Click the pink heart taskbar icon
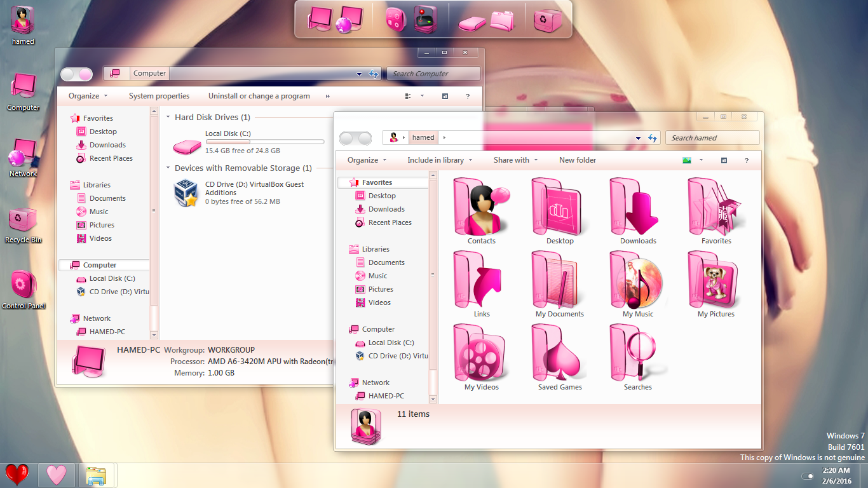868x488 pixels. pos(57,475)
